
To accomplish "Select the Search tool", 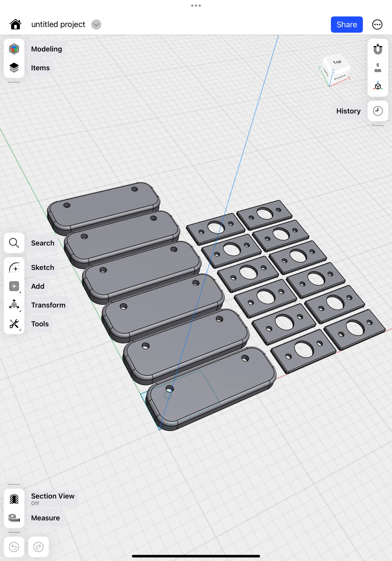I will coord(14,243).
